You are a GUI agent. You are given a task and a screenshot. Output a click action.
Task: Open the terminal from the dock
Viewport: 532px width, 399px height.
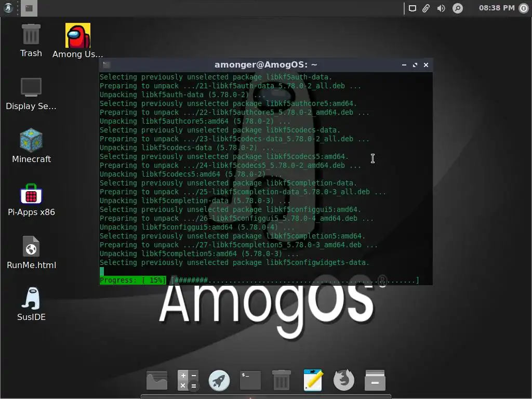click(x=250, y=380)
